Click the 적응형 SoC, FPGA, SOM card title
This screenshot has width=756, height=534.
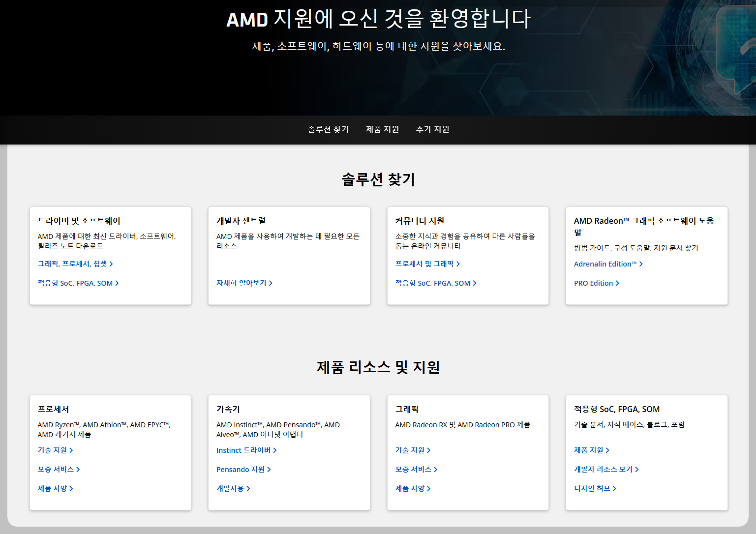click(617, 409)
